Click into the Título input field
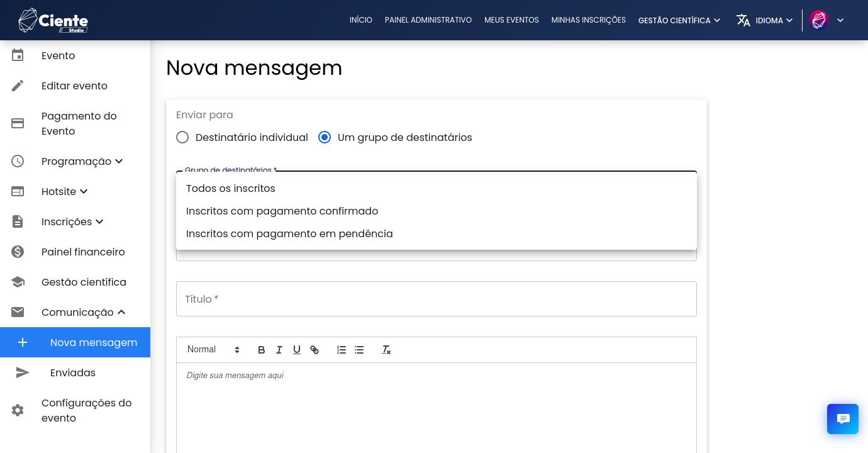This screenshot has height=453, width=868. [x=436, y=299]
